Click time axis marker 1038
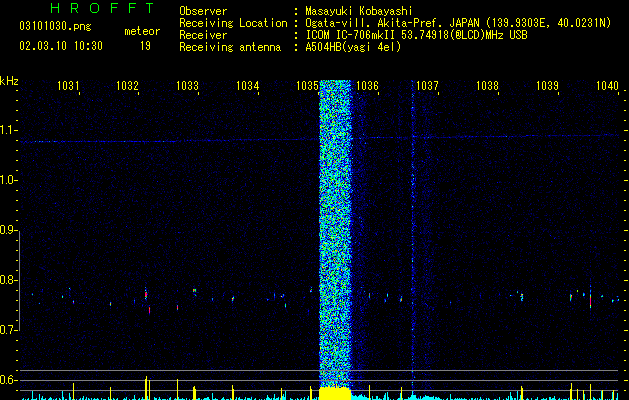The height and width of the screenshot is (400, 629). 487,85
